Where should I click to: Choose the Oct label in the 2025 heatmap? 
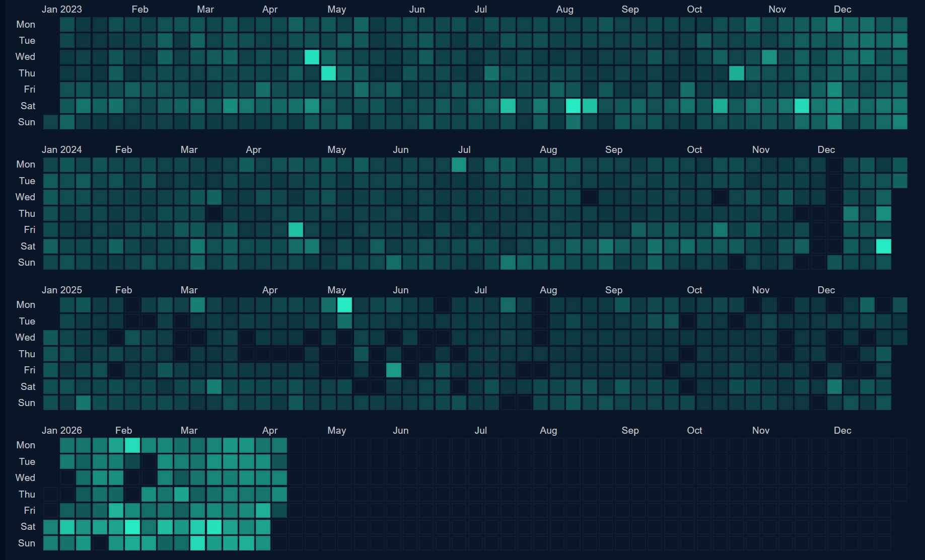click(x=695, y=290)
